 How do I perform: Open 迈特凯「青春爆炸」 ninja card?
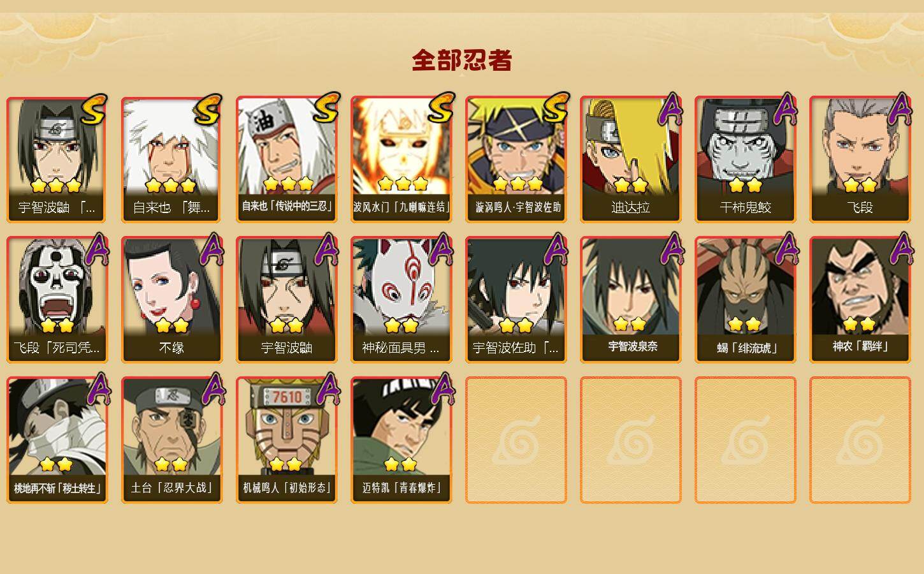(x=401, y=440)
